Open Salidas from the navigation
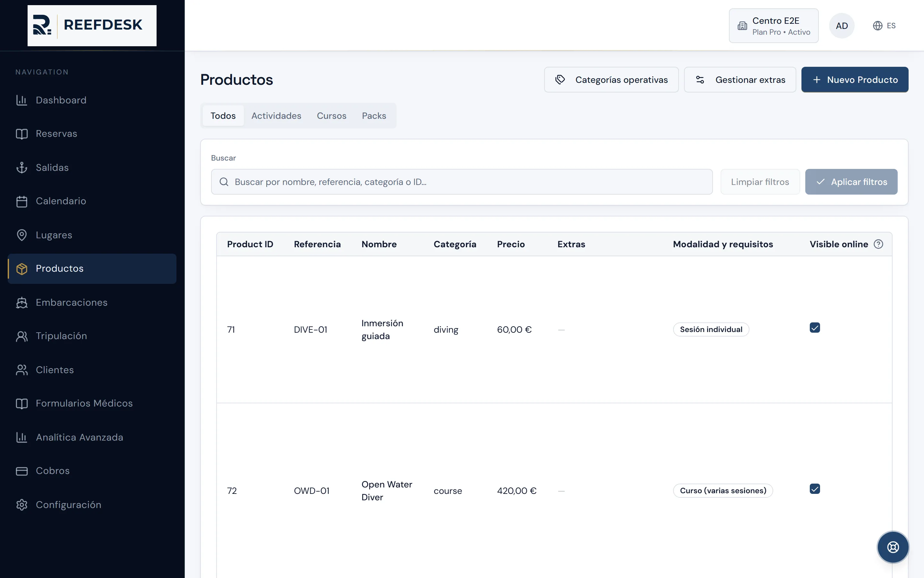Screen dimensions: 924x578 [92, 167]
